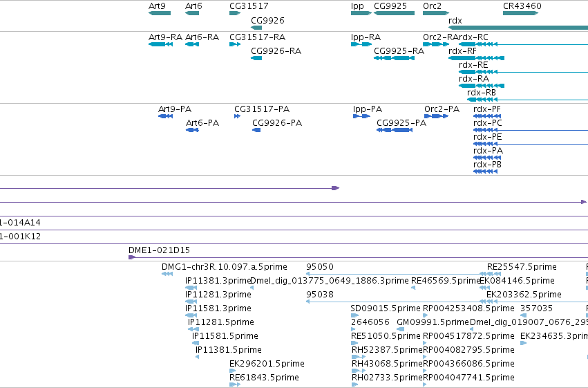Click the RP004082795.5prime EST arrow

click(425, 358)
